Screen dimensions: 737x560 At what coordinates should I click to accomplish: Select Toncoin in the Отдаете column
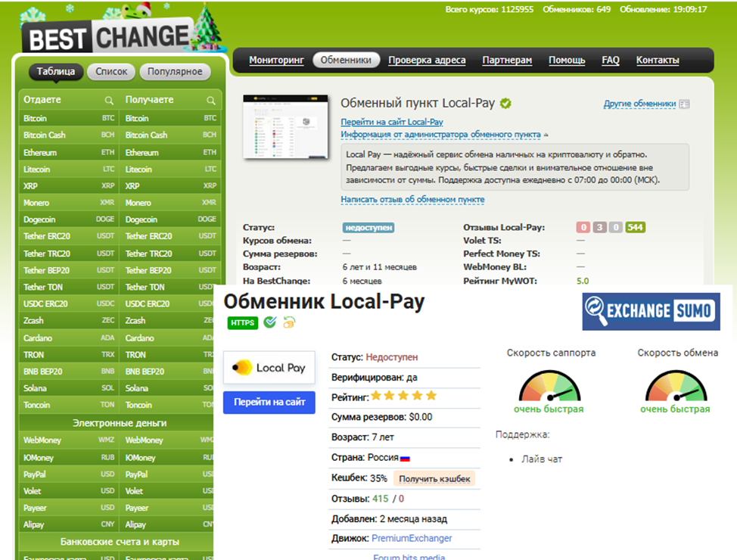click(x=69, y=405)
